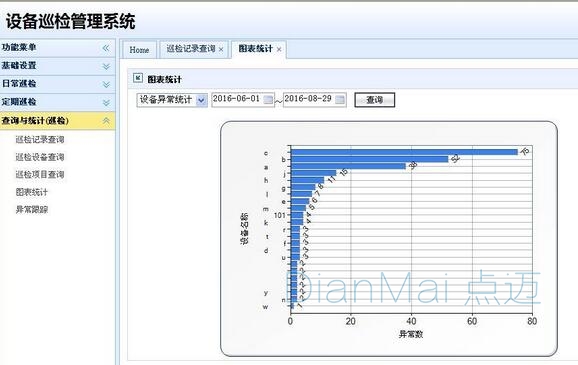Image resolution: width=578 pixels, height=365 pixels.
Task: Open 巡检记录查询 in sidebar
Action: point(40,139)
